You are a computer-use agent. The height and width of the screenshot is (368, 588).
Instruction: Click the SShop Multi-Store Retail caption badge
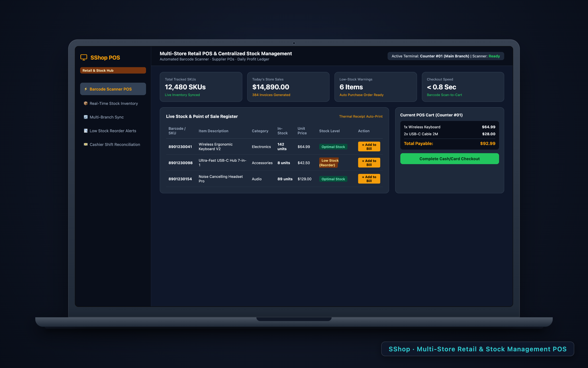point(478,349)
